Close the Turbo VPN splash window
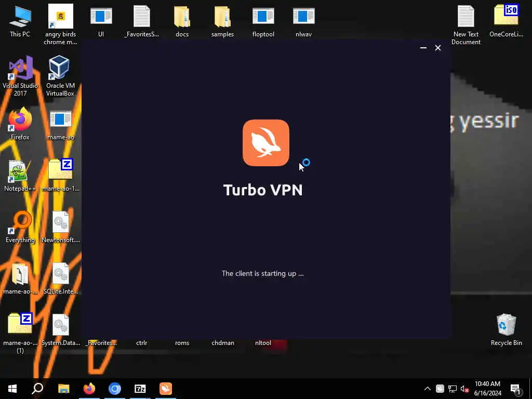Image resolution: width=532 pixels, height=399 pixels. [437, 48]
